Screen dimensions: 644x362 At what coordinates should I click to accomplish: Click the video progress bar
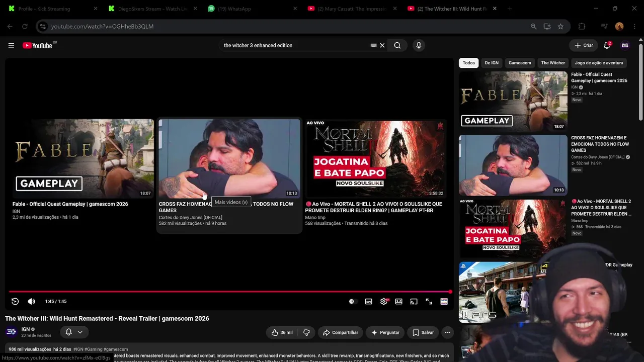pos(230,292)
